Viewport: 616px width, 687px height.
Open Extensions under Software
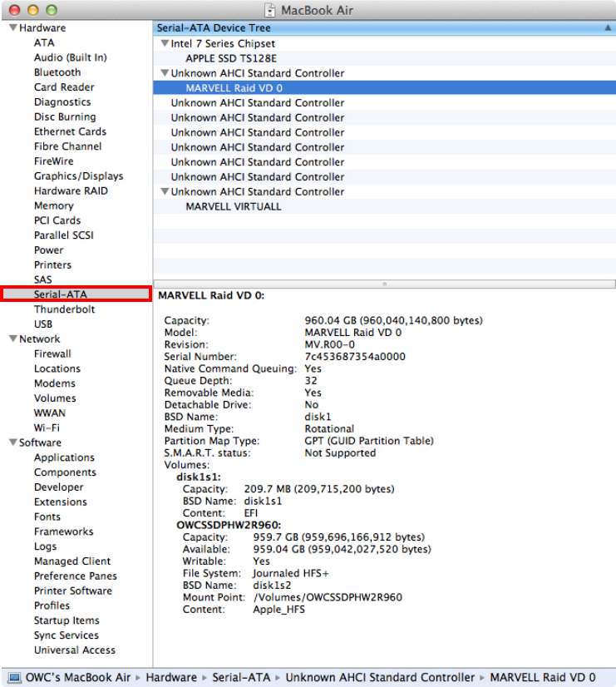[x=61, y=502]
